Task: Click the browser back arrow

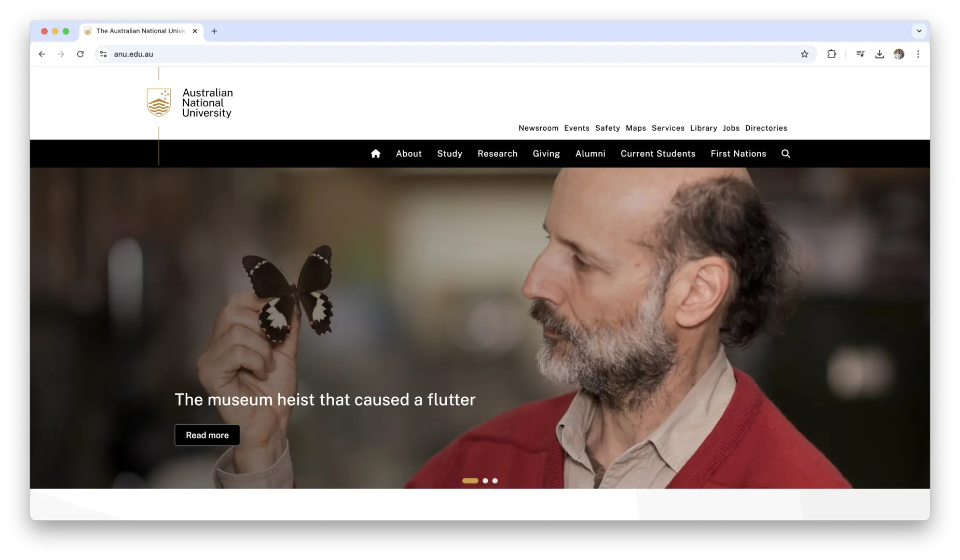Action: click(x=42, y=54)
